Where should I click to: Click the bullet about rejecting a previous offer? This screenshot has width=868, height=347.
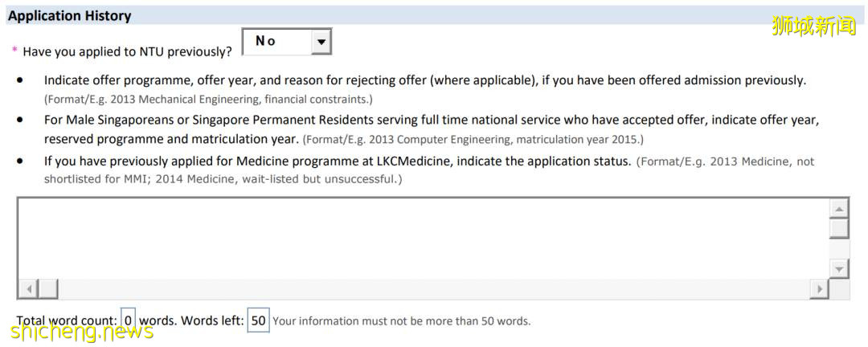[x=424, y=80]
